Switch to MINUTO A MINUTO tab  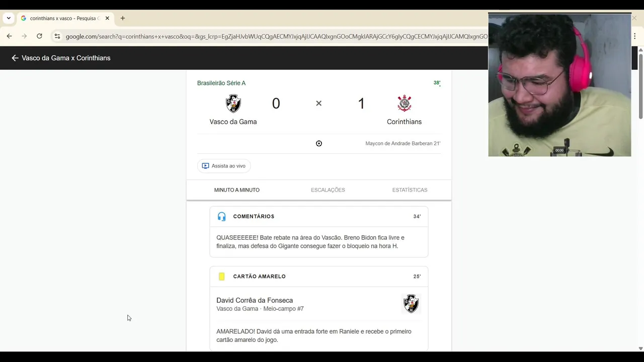(237, 190)
